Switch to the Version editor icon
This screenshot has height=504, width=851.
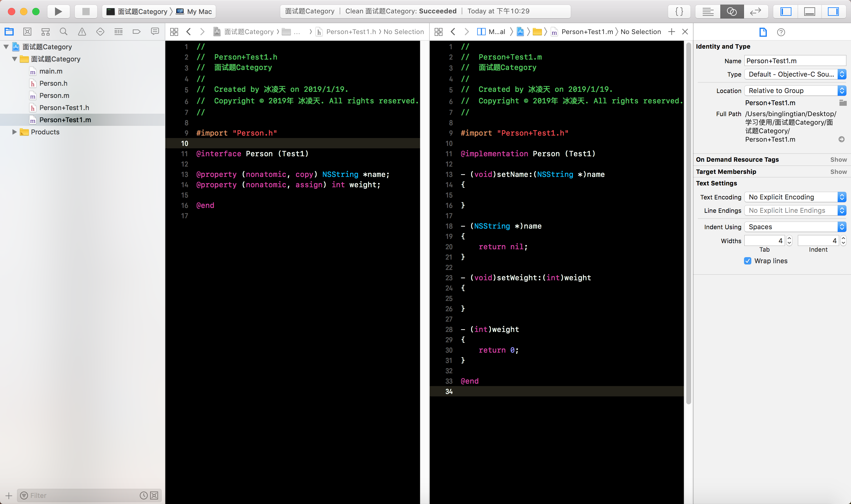[755, 12]
